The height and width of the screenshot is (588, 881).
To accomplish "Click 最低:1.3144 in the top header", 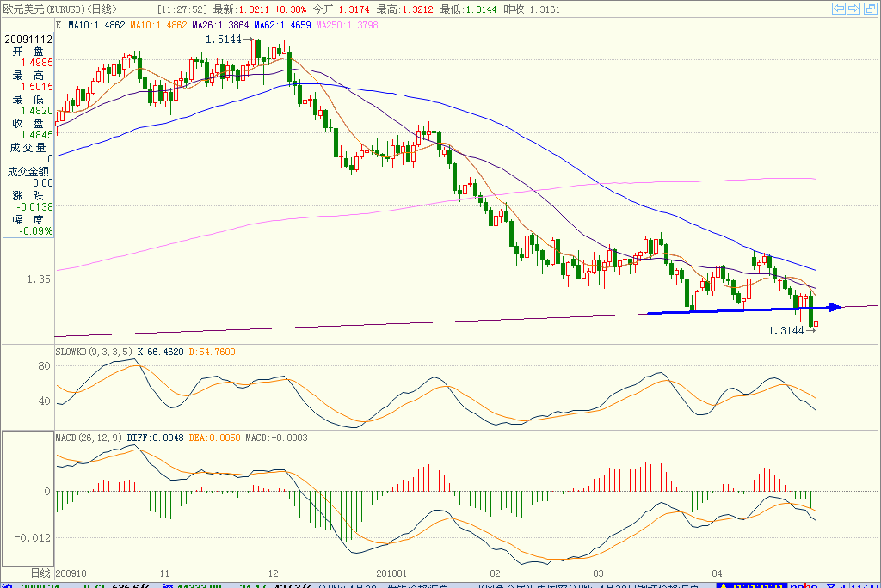I will pyautogui.click(x=468, y=9).
